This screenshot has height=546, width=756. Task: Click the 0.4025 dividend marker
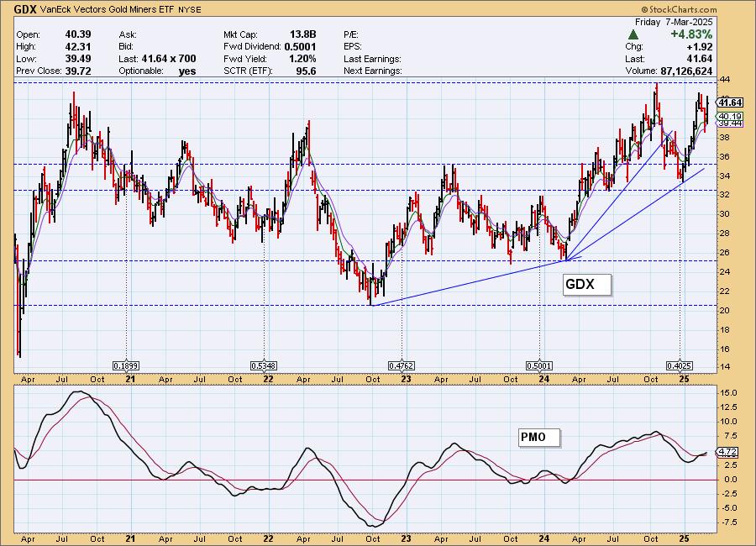click(x=680, y=366)
